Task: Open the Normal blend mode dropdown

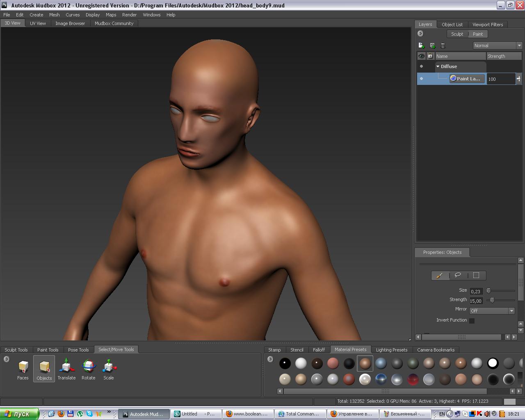Action: click(x=498, y=46)
